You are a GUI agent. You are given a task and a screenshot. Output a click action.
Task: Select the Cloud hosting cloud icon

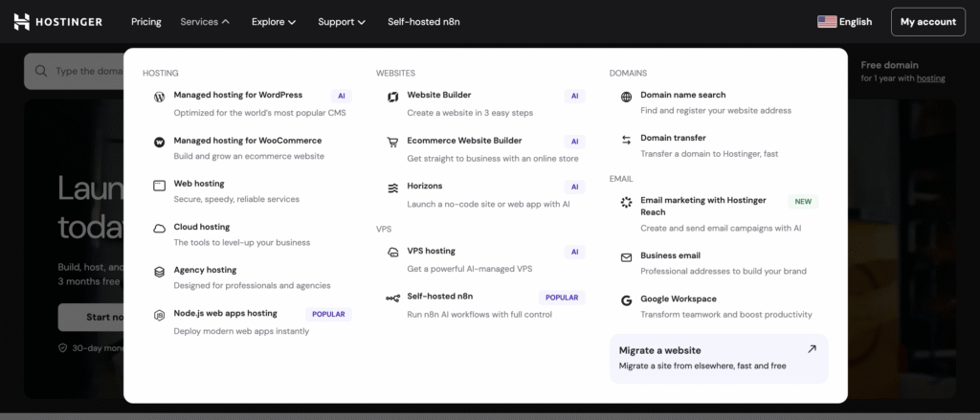click(159, 228)
